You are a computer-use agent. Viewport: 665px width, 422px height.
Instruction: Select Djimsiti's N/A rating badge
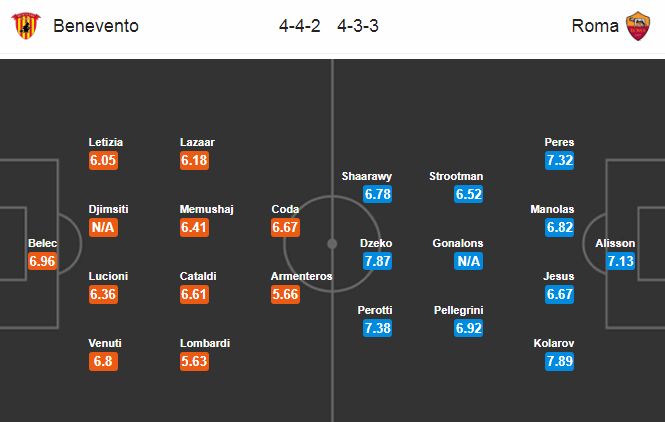103,227
